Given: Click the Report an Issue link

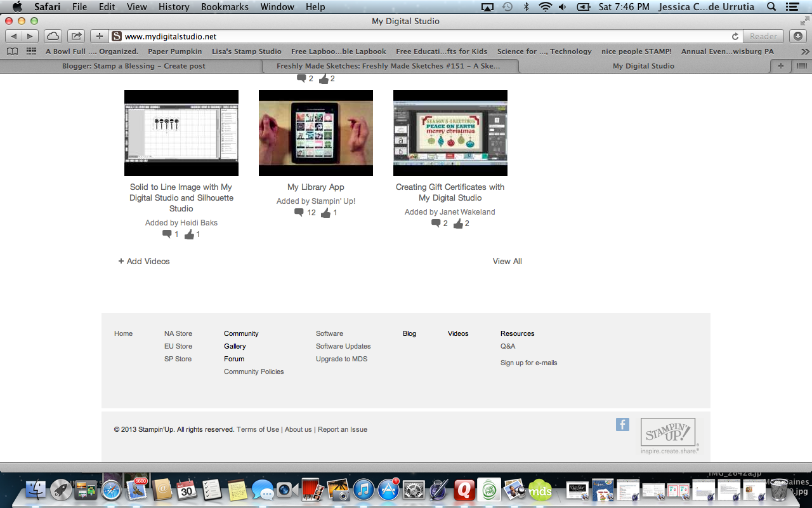Looking at the screenshot, I should coord(343,429).
